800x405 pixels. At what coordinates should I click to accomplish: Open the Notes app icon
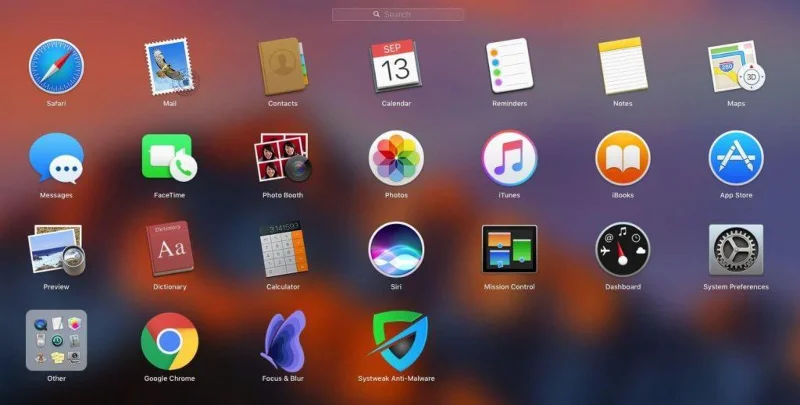pos(622,65)
